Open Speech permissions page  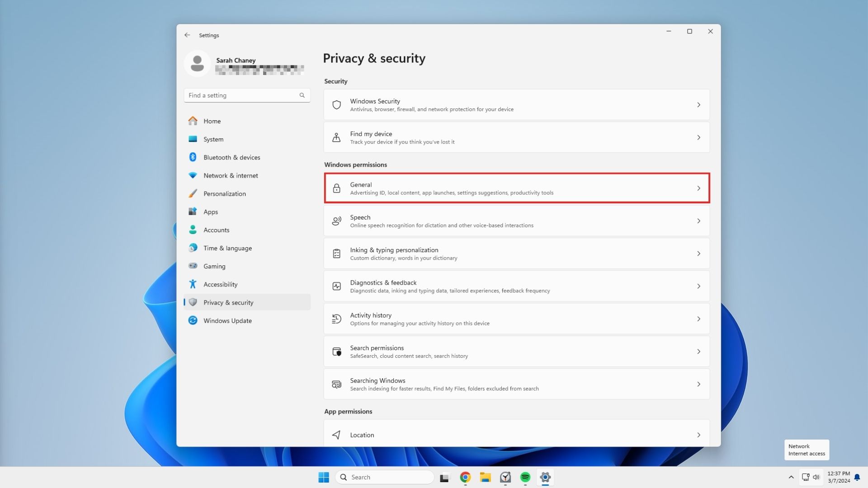pyautogui.click(x=517, y=221)
